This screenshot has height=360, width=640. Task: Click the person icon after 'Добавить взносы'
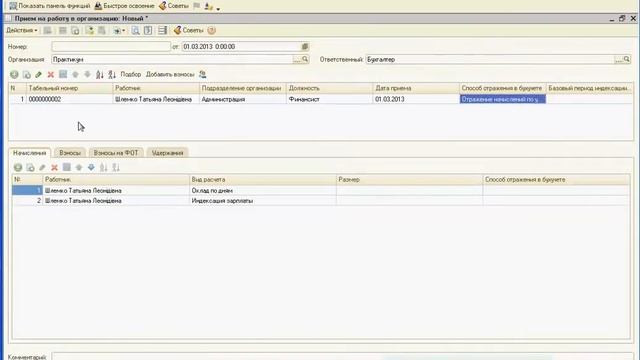[202, 75]
